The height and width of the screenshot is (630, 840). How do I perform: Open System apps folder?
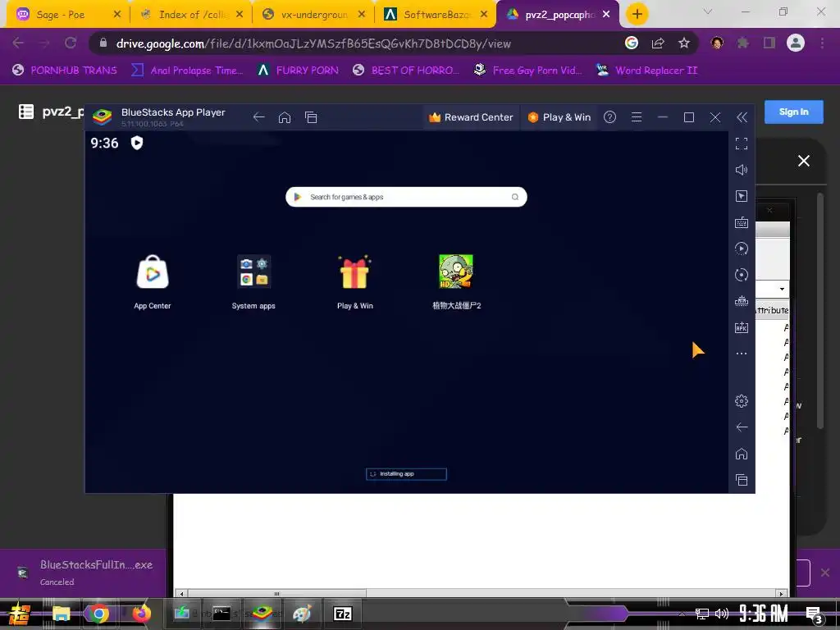coord(253,272)
